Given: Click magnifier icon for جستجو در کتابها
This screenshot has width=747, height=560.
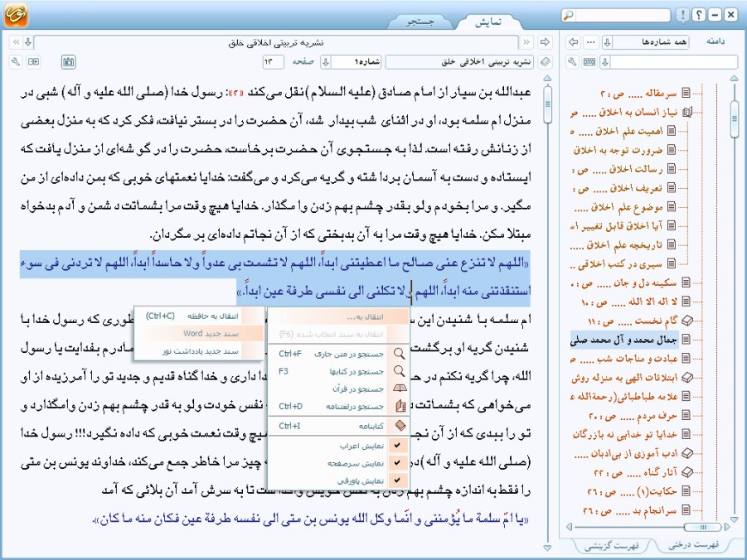Looking at the screenshot, I should (400, 371).
